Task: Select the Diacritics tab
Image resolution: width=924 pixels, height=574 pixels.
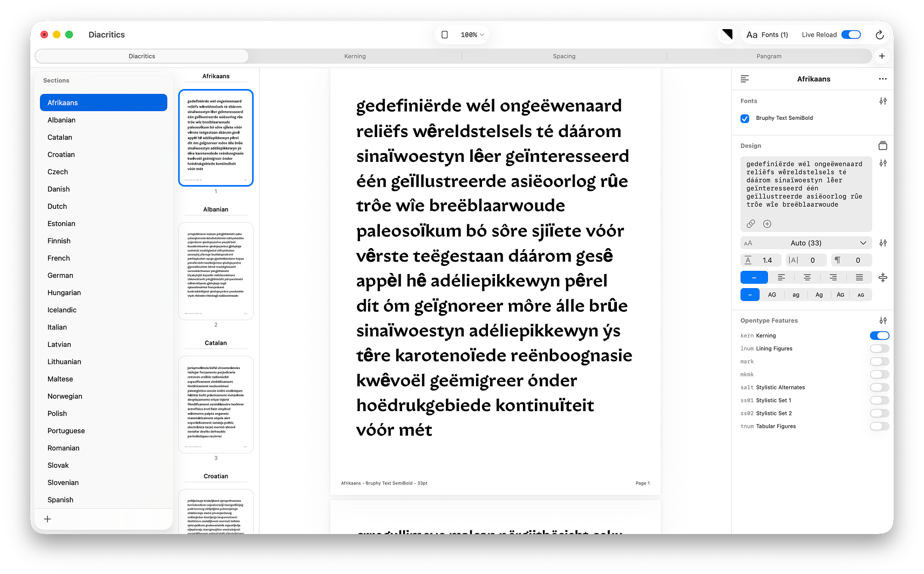Action: pyautogui.click(x=142, y=56)
